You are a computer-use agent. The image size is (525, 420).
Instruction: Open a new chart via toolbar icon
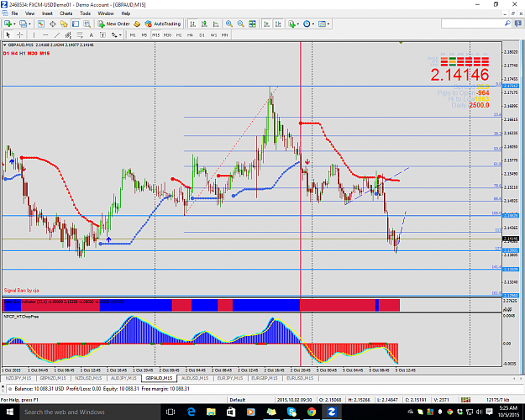(x=8, y=24)
